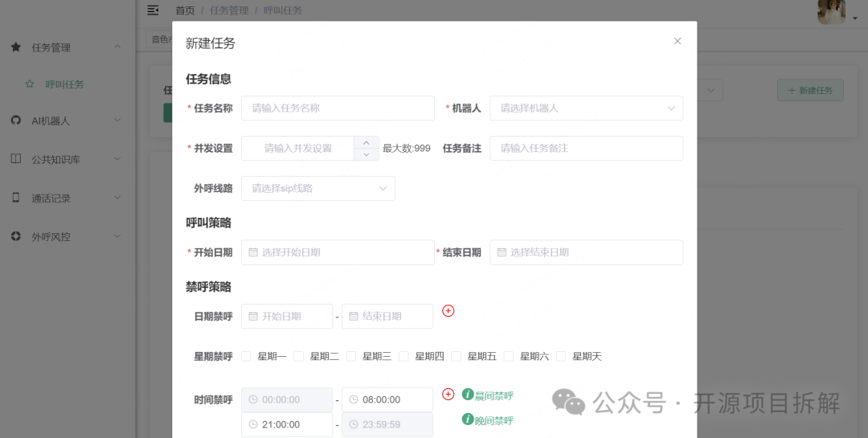Image resolution: width=868 pixels, height=438 pixels.
Task: Open the dropdown arrow beside user avatar
Action: tap(856, 18)
